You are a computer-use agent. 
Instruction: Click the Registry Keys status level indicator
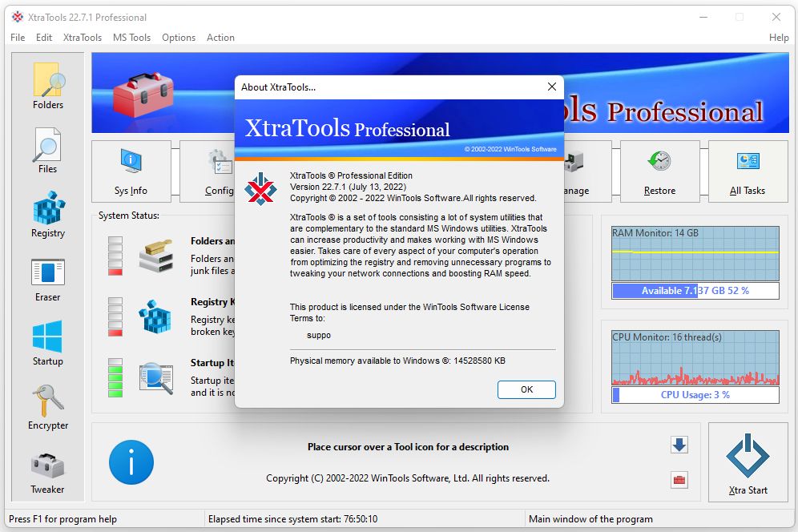(115, 316)
